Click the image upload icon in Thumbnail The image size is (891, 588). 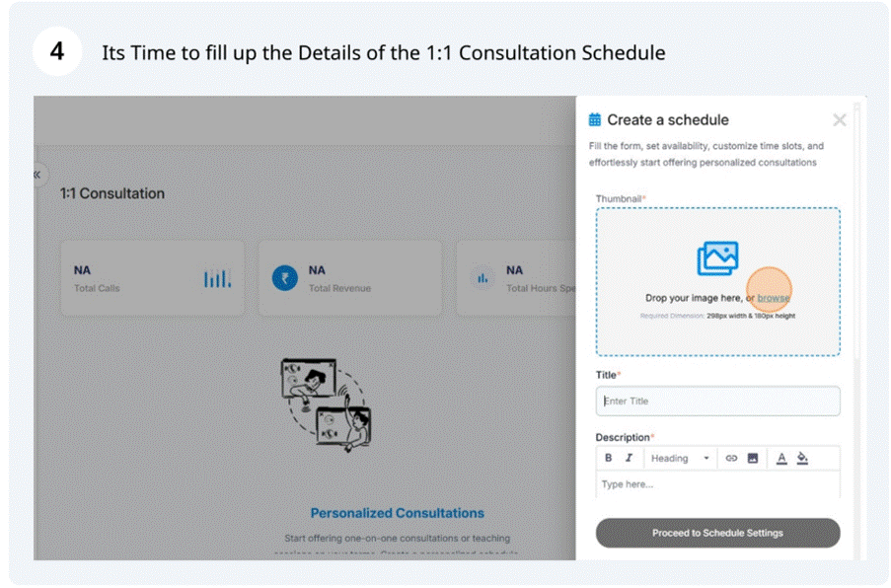point(717,258)
